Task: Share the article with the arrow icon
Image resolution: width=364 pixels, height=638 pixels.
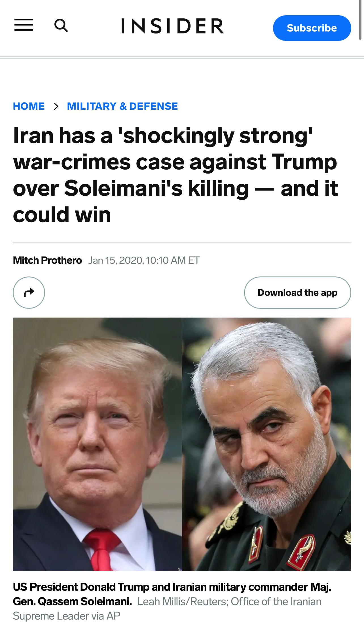Action: [29, 292]
